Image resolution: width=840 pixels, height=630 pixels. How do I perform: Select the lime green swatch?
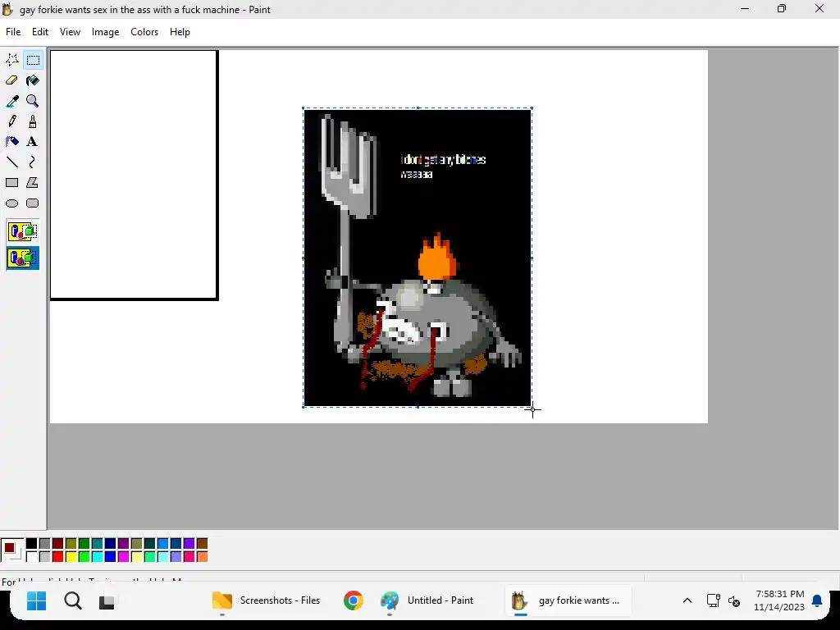pos(84,557)
